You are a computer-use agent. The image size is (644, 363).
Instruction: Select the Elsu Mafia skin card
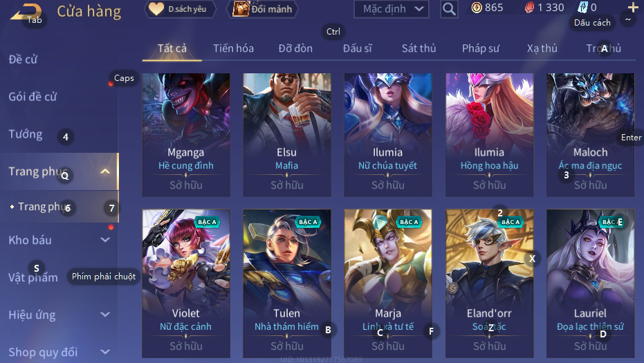286,135
